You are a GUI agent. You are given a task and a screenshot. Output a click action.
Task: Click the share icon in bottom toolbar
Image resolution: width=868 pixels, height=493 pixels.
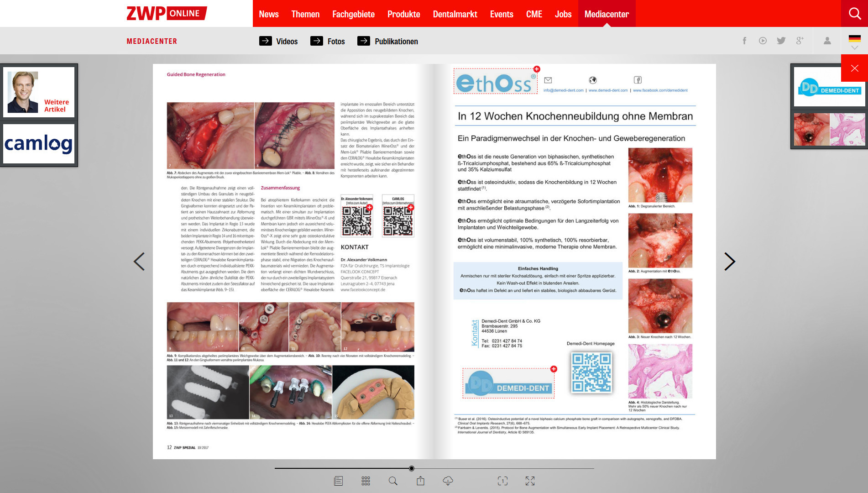coord(420,481)
